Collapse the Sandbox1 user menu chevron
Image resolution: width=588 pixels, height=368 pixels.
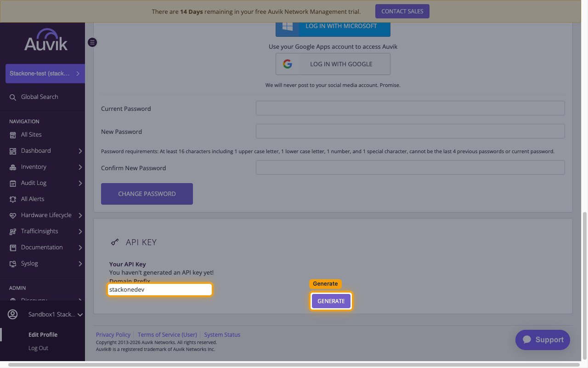click(x=80, y=315)
